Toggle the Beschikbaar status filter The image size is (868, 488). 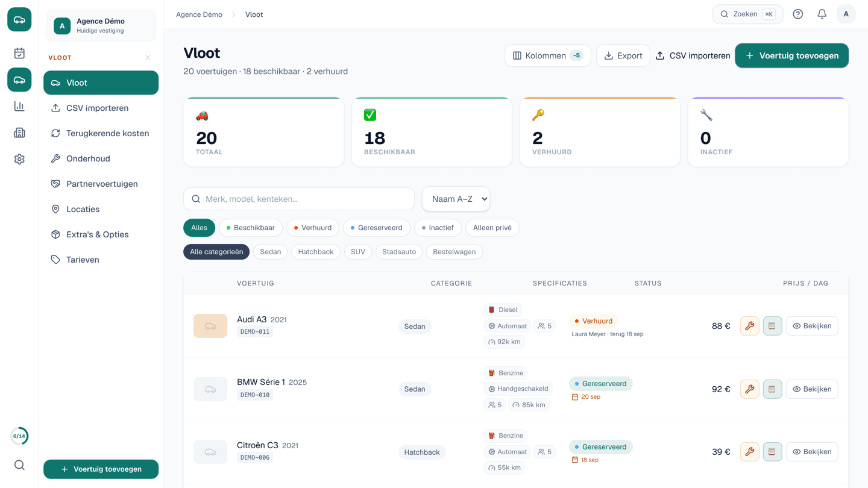click(251, 228)
